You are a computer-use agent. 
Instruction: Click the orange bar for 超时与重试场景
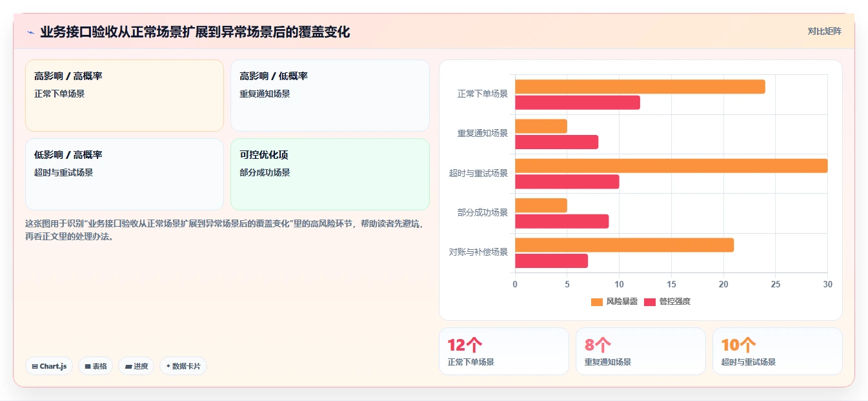[671, 166]
